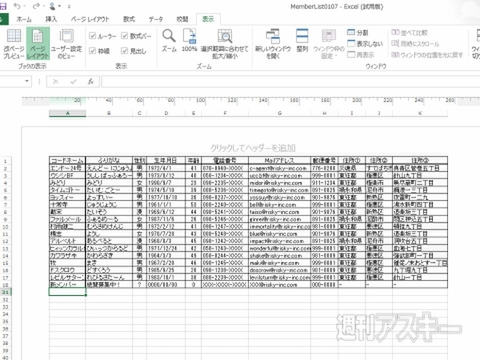The height and width of the screenshot is (360, 480).
Task: Toggle the ルーラー checkbox
Action: coord(103,36)
